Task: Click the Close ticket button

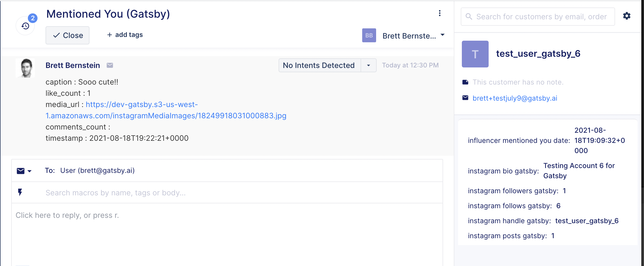Action: 68,35
